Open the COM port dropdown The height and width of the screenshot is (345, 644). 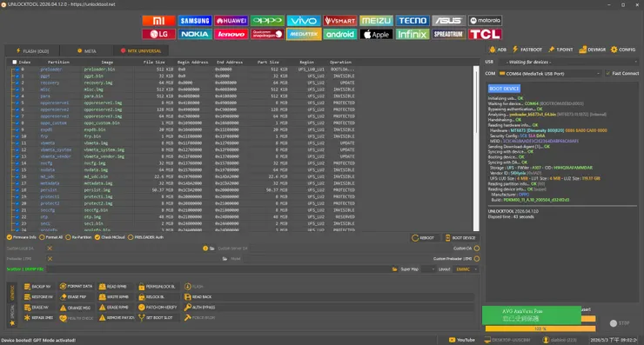(550, 73)
